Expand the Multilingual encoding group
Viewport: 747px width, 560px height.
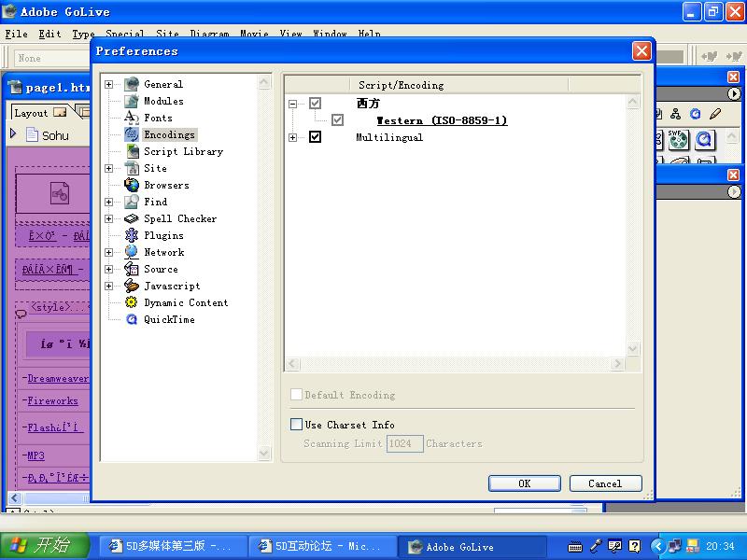click(293, 137)
